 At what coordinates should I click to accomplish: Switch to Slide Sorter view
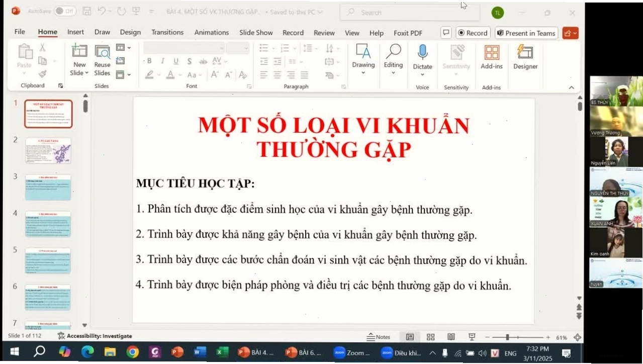tap(430, 337)
